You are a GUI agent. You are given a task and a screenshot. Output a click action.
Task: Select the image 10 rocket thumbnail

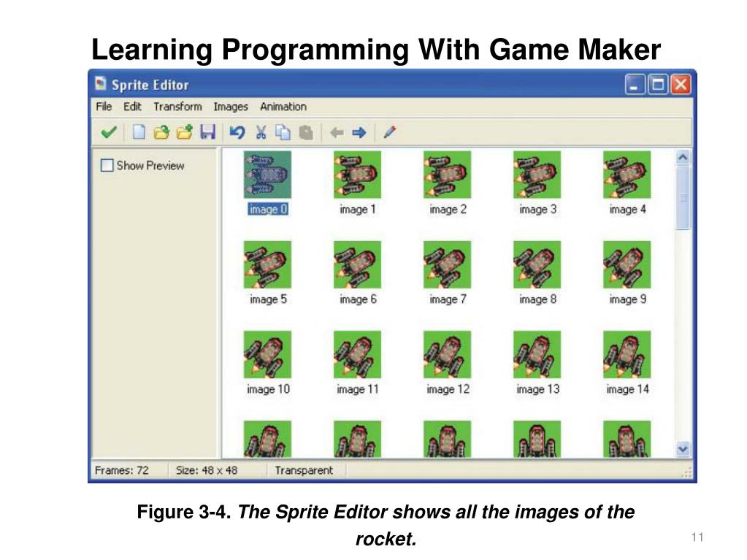coord(267,355)
